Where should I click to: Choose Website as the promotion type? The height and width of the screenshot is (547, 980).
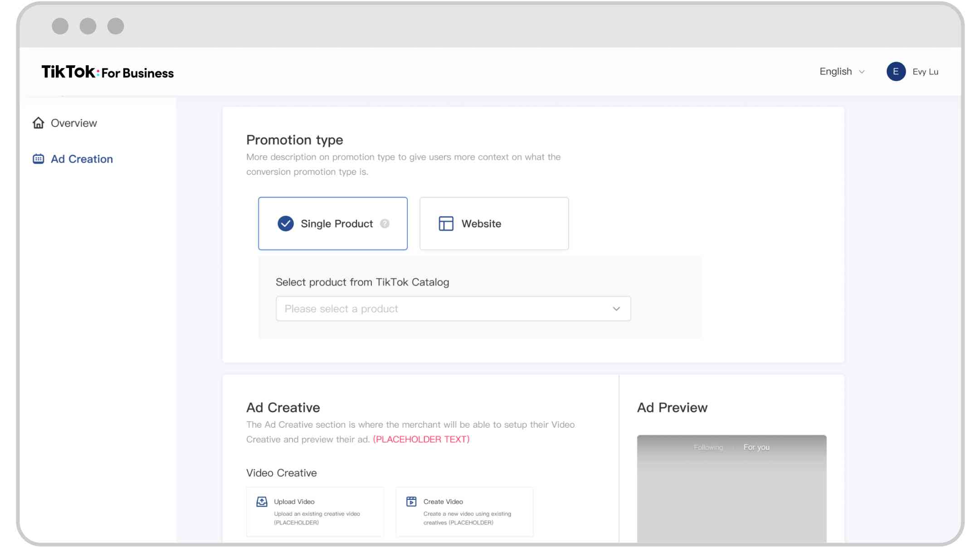(493, 223)
